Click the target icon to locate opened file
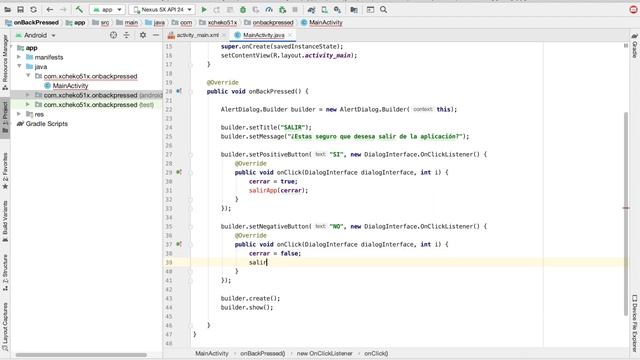640x360 pixels. click(113, 36)
